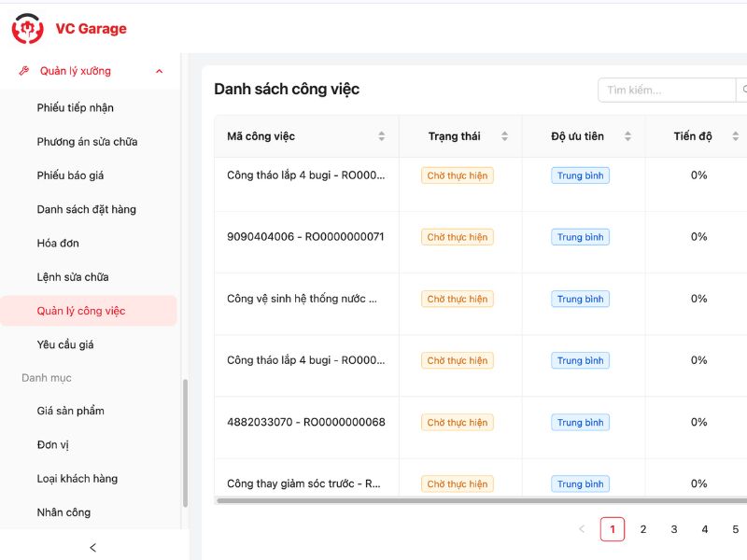Collapse the Quản lý xưởng menu chevron
This screenshot has width=747, height=560.
pyautogui.click(x=160, y=71)
